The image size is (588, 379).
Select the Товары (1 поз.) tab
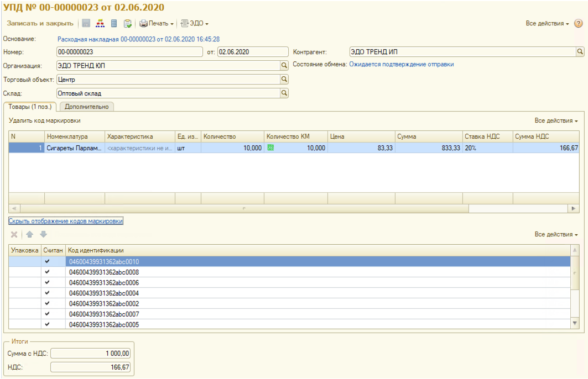30,107
